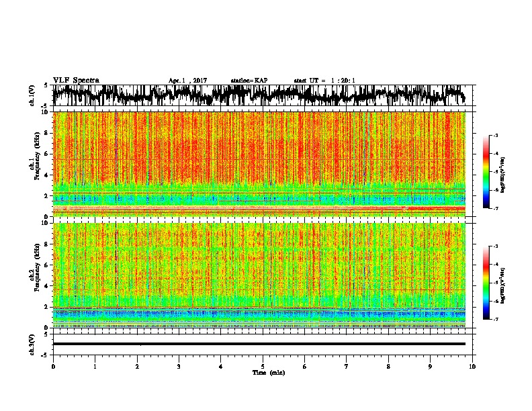
Task: Click the ch.2 spectrogram panel
Action: [x=259, y=275]
